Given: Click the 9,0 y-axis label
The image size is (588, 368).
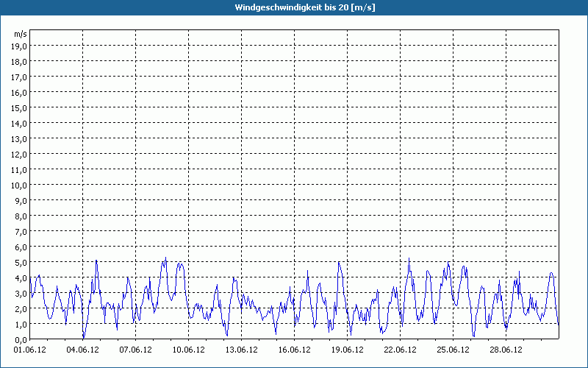Looking at the screenshot, I should [x=21, y=201].
